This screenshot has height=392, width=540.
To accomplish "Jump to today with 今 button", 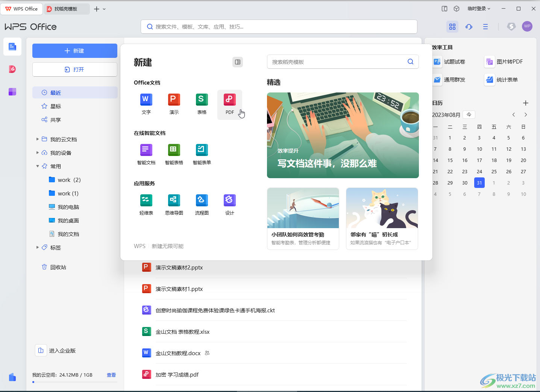I will point(469,115).
